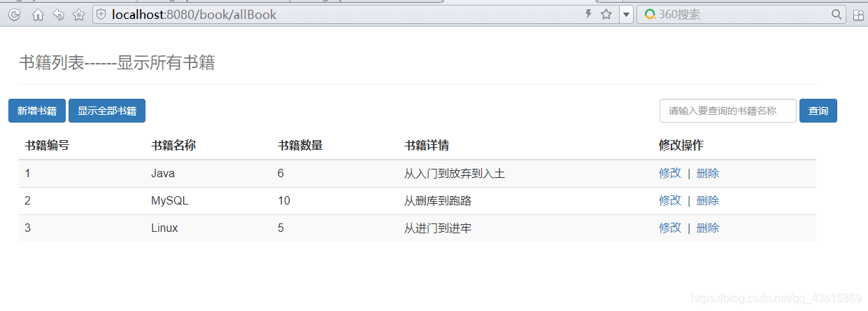Click the 360 search engine logo icon

(x=650, y=14)
